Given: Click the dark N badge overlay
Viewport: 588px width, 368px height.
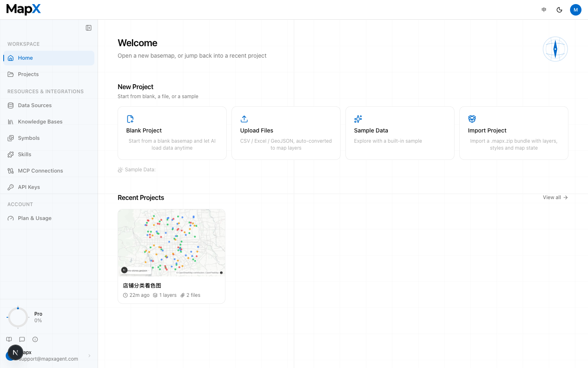Looking at the screenshot, I should 16,352.
